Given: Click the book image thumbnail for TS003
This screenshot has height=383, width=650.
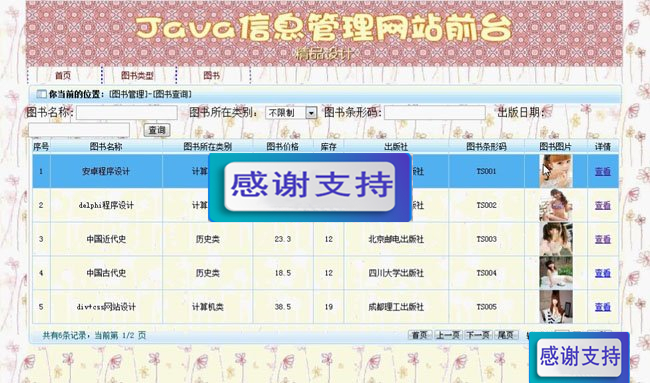Looking at the screenshot, I should [x=555, y=239].
